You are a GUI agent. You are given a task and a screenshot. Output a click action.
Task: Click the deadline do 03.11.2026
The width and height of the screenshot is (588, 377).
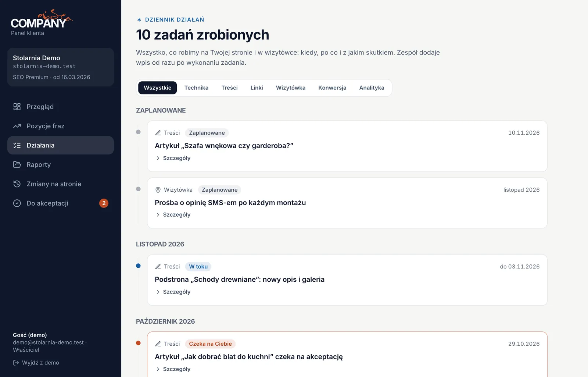(520, 267)
